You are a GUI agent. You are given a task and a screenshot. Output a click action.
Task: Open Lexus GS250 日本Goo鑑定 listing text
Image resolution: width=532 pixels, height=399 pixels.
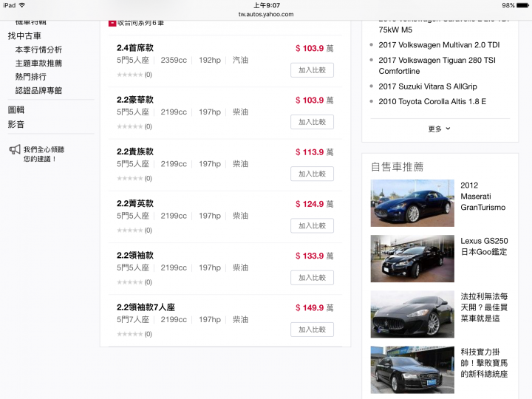pos(484,247)
